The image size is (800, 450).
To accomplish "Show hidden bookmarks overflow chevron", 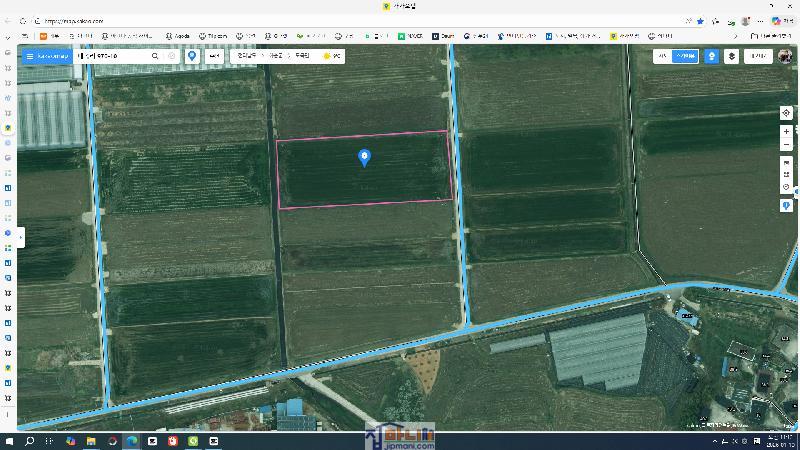I will (736, 36).
